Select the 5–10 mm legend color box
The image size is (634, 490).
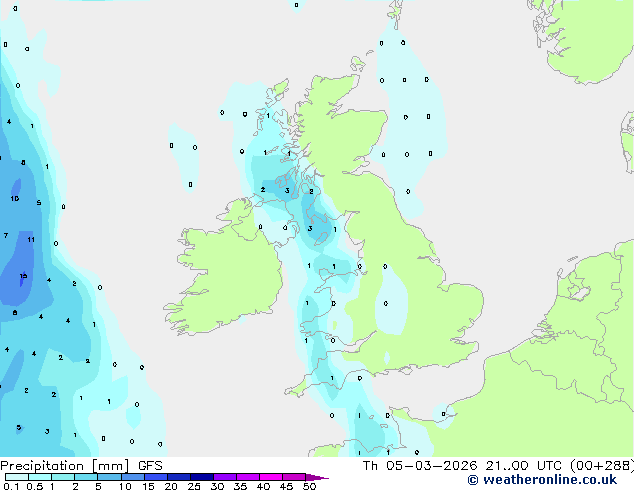click(x=109, y=477)
